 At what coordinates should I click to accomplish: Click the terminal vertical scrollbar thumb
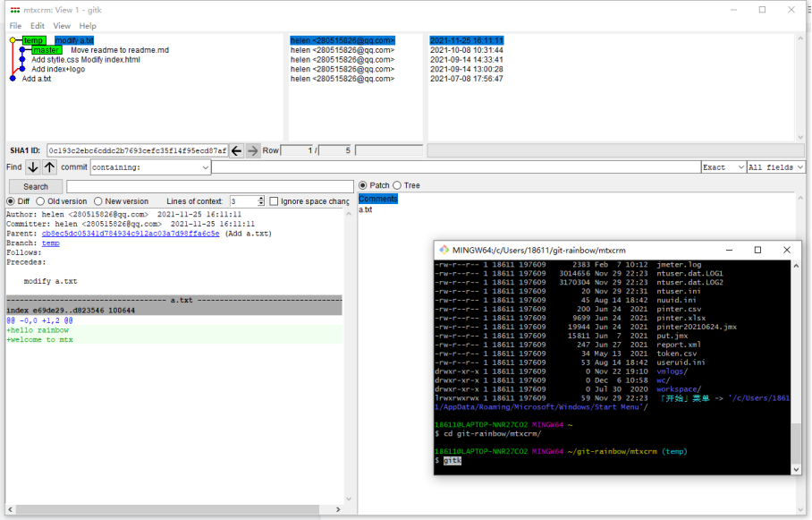[x=796, y=444]
